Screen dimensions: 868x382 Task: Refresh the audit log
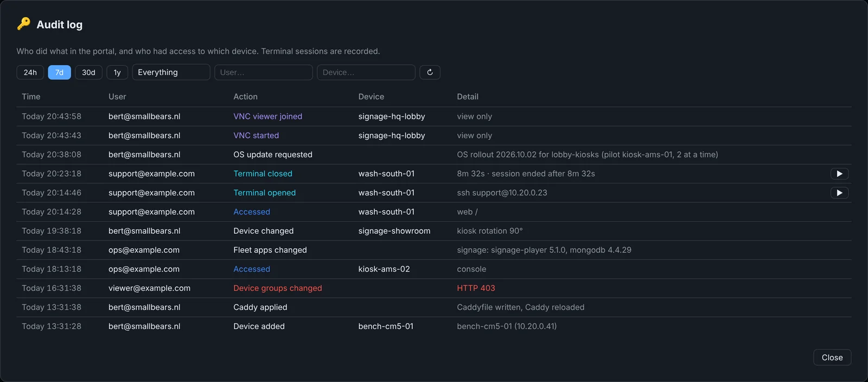pos(430,72)
